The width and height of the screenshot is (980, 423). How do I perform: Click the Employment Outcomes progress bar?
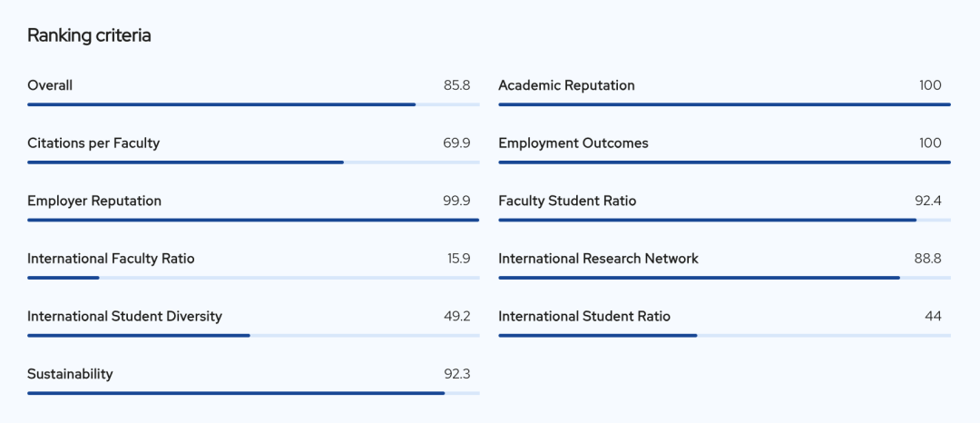(724, 162)
